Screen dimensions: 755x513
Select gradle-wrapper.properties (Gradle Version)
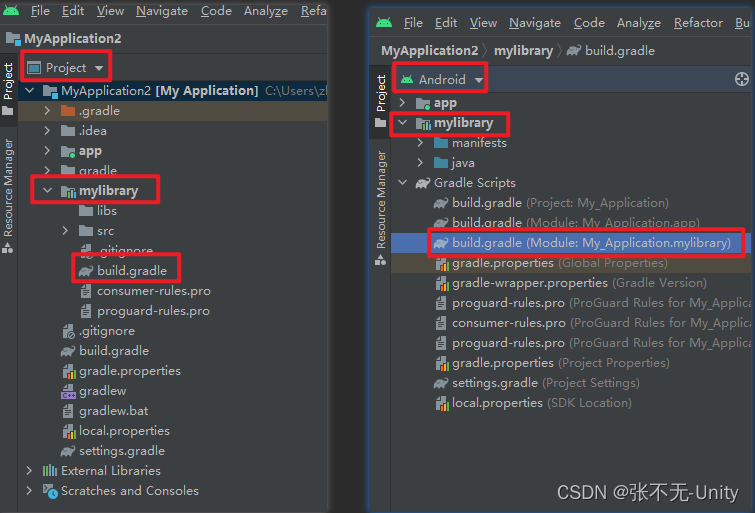click(571, 283)
